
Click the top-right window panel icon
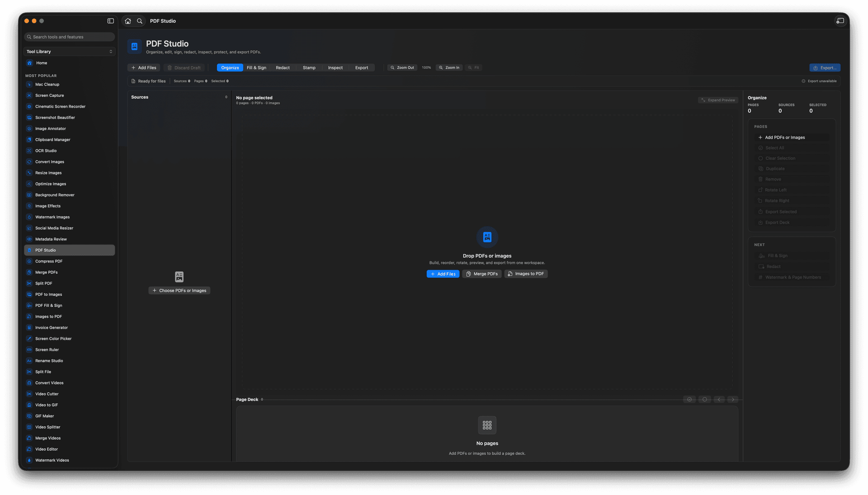coord(840,21)
